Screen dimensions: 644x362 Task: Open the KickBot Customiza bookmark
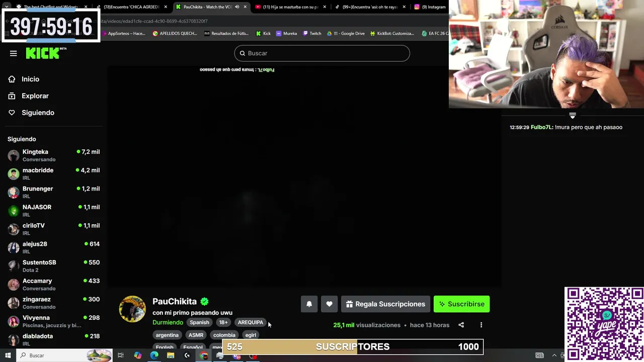[392, 34]
